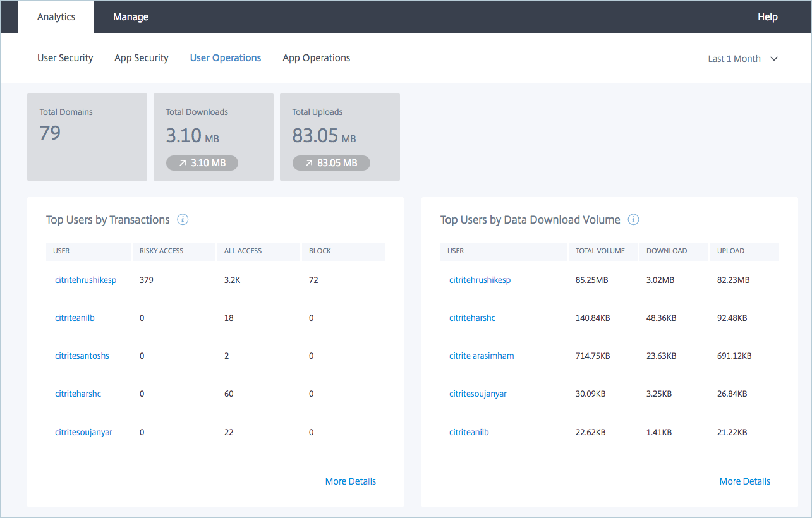Open the Last 1 Month time range dropdown
Screen dimensions: 812x518
coord(742,59)
